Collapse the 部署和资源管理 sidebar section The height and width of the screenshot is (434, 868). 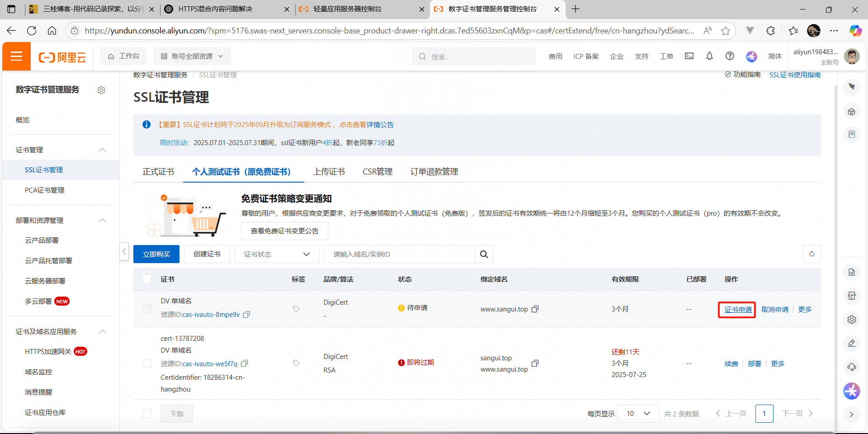click(102, 220)
